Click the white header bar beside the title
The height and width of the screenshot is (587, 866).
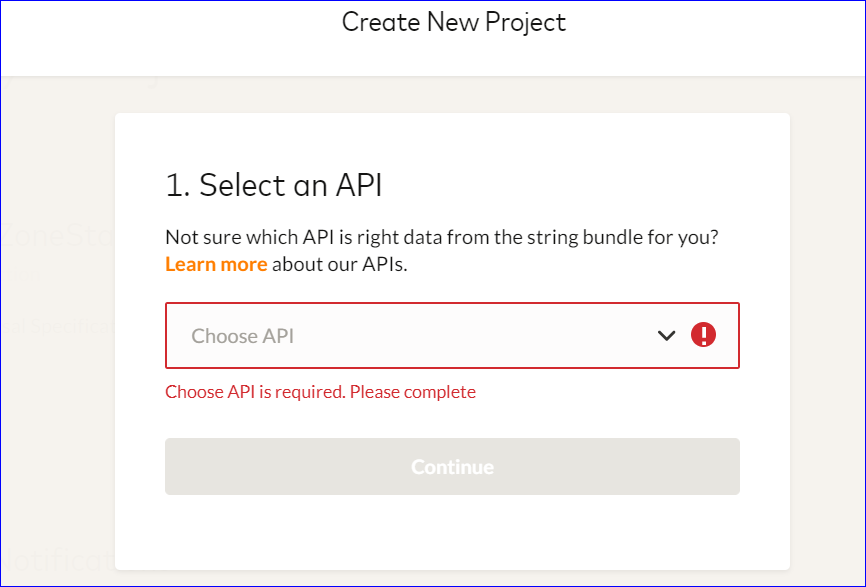(712, 38)
